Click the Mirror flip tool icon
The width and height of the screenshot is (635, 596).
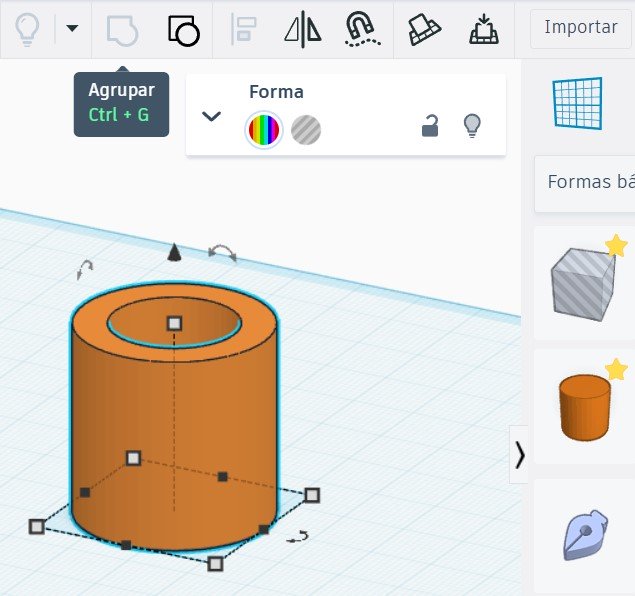[x=302, y=29]
